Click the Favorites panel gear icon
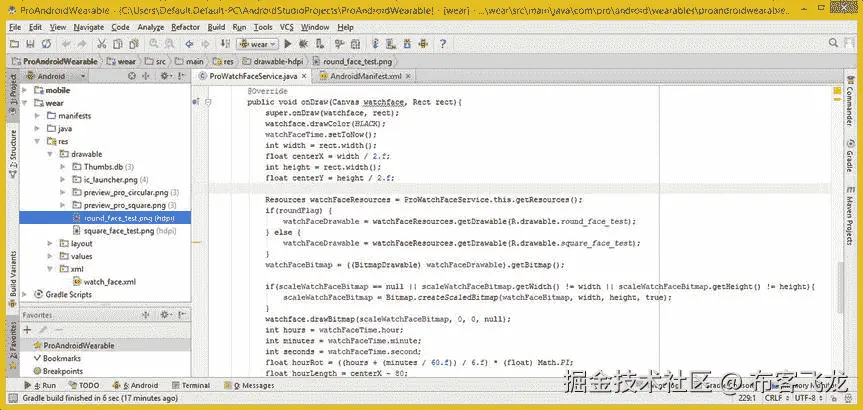Viewport: 863px width, 410px height. [164, 315]
